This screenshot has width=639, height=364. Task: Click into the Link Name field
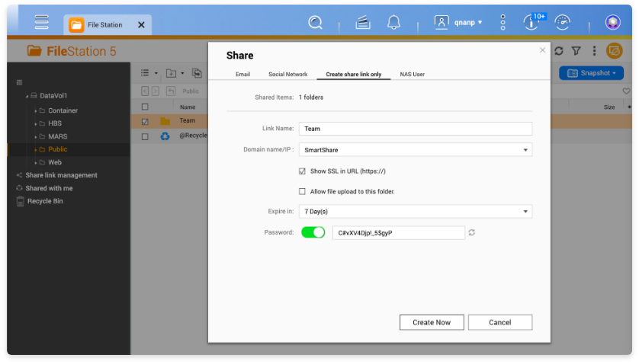(x=415, y=129)
